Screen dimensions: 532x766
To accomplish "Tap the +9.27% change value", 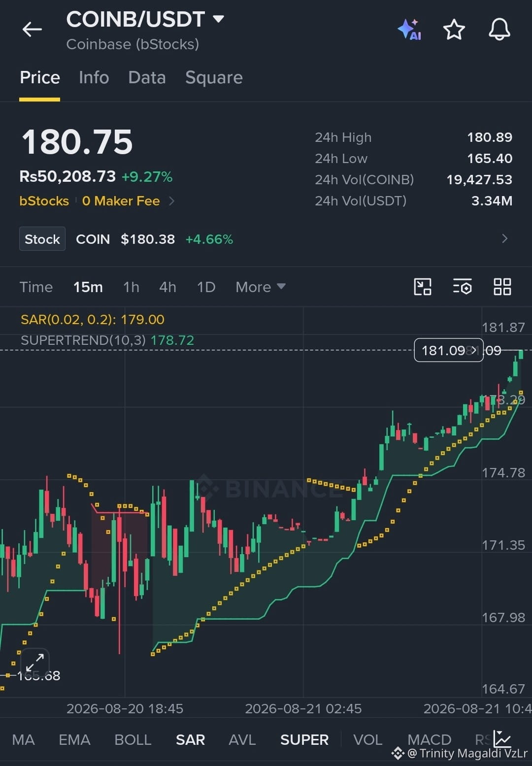I will click(x=147, y=177).
